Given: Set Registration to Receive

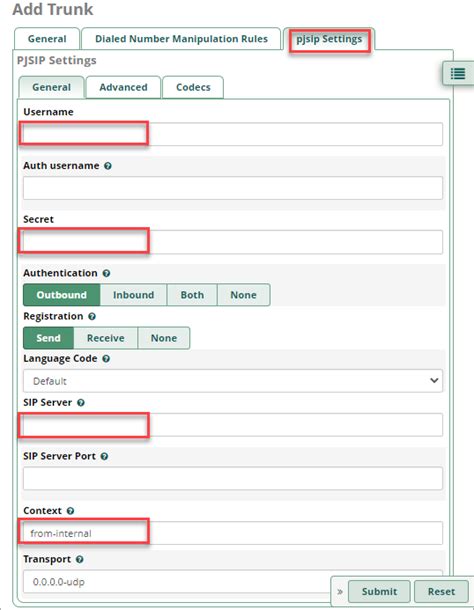Looking at the screenshot, I should tap(105, 338).
